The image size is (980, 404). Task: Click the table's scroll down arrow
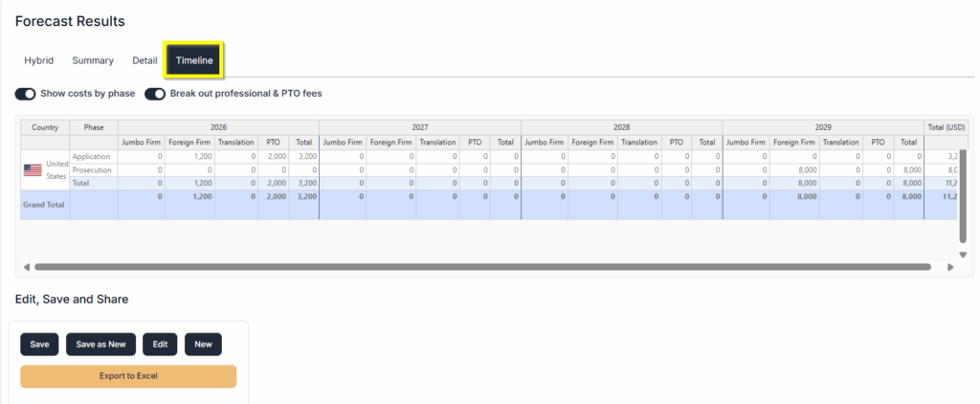[x=963, y=255]
